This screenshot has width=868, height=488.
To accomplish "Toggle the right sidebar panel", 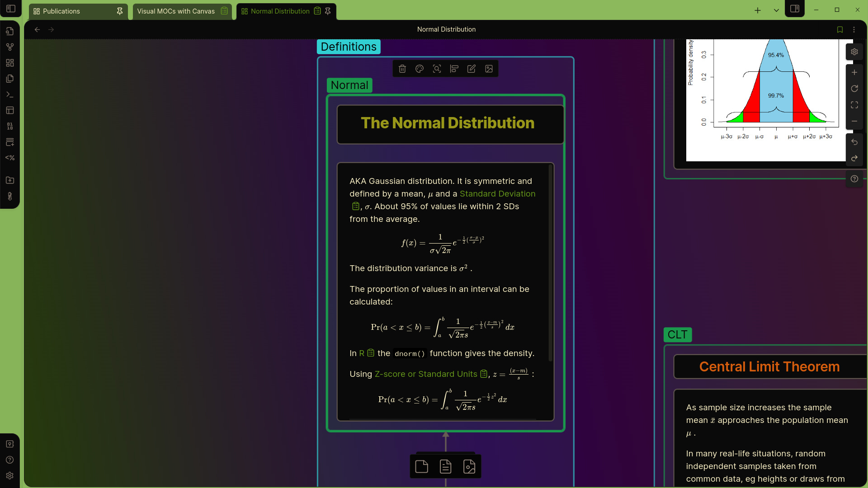I will pyautogui.click(x=795, y=9).
